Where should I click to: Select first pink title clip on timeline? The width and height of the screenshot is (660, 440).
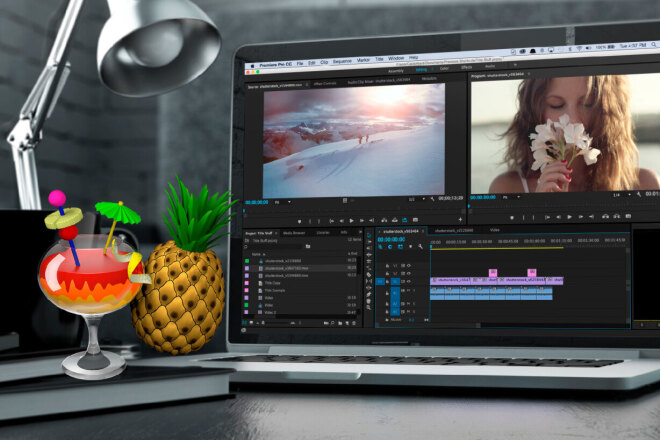[493, 272]
